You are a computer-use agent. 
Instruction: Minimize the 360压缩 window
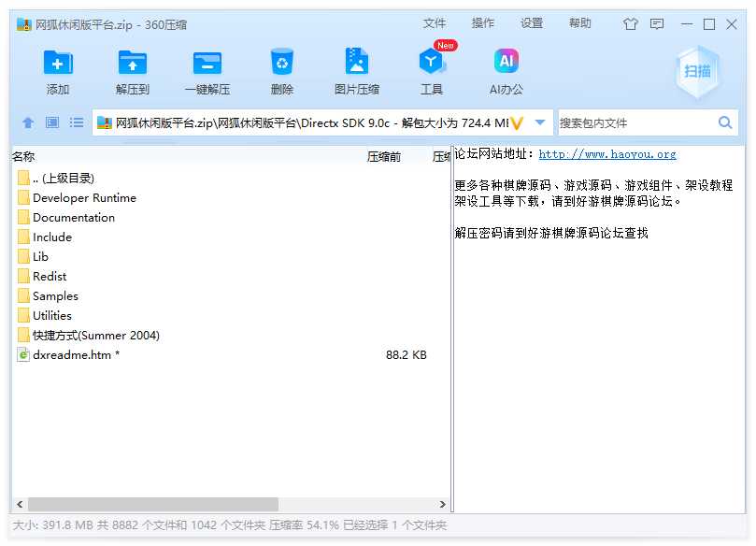pos(687,23)
